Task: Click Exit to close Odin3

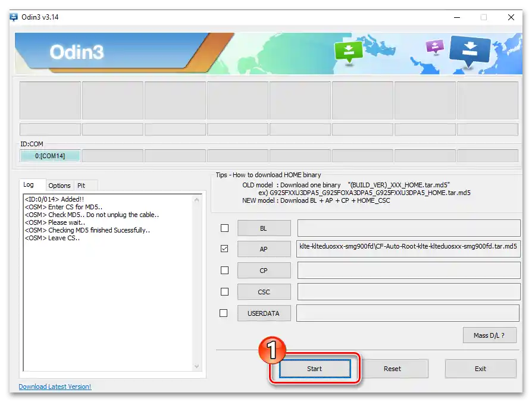Action: point(481,369)
